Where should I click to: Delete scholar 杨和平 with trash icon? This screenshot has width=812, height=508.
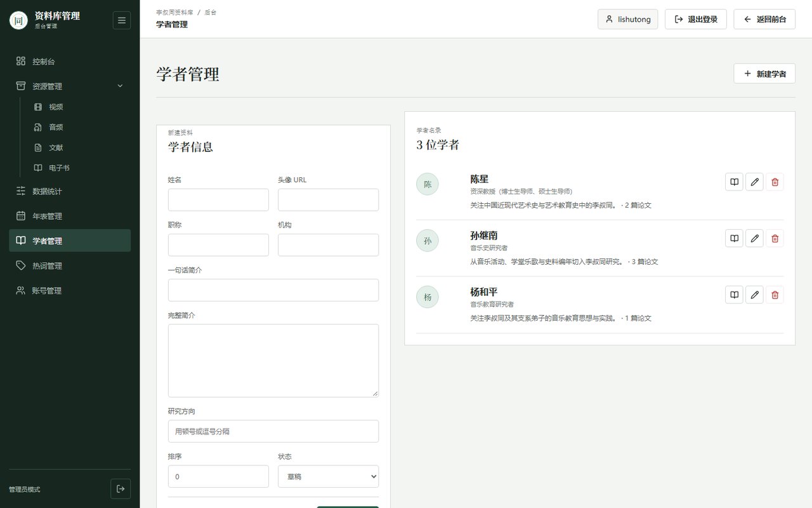[x=775, y=295]
